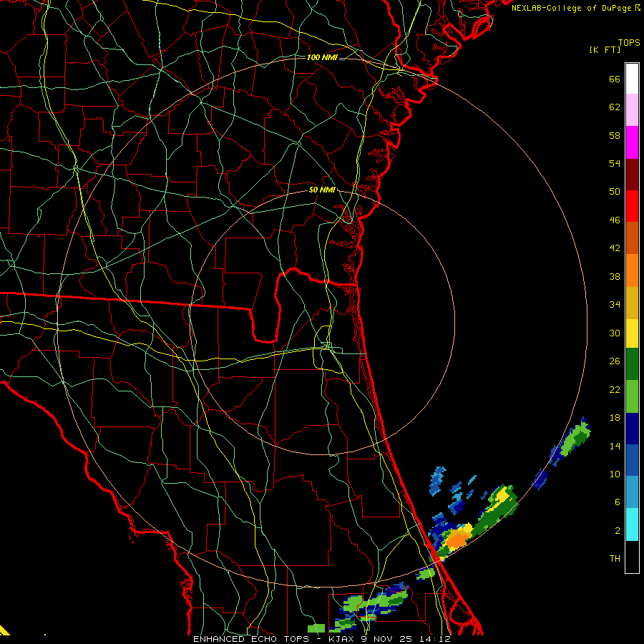
Task: Click the light blue echo patch offshore
Action: point(437,481)
